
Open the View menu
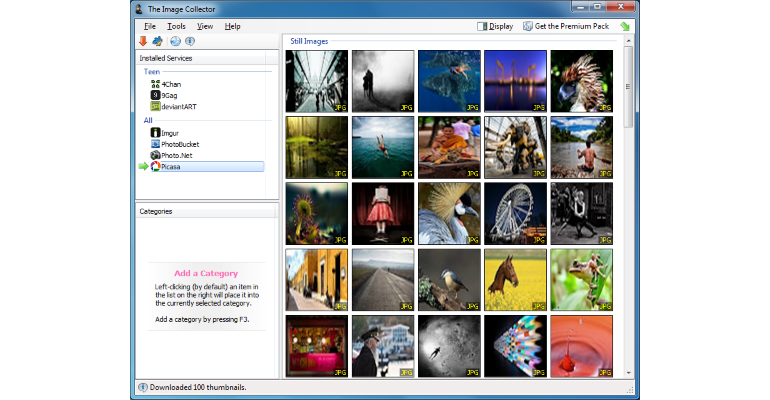205,26
